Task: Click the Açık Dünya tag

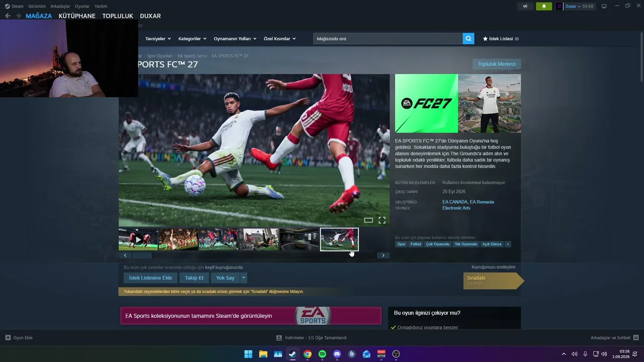Action: pyautogui.click(x=492, y=244)
